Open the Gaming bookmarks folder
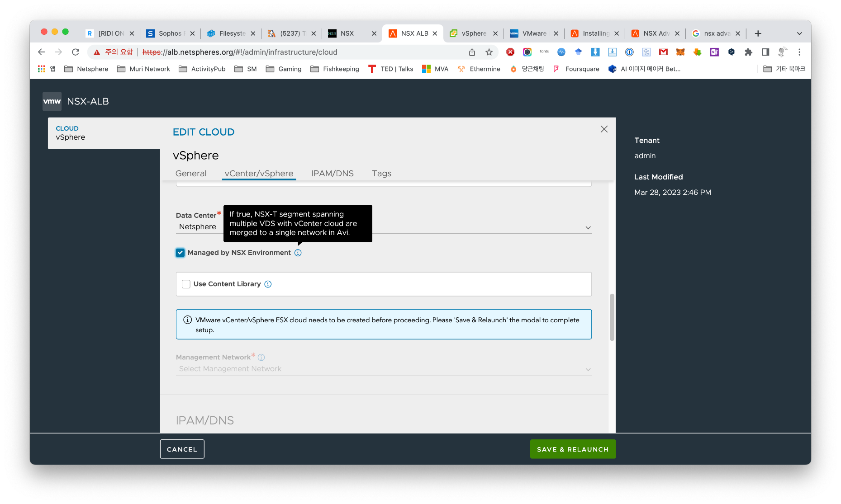The image size is (841, 504). coord(284,69)
